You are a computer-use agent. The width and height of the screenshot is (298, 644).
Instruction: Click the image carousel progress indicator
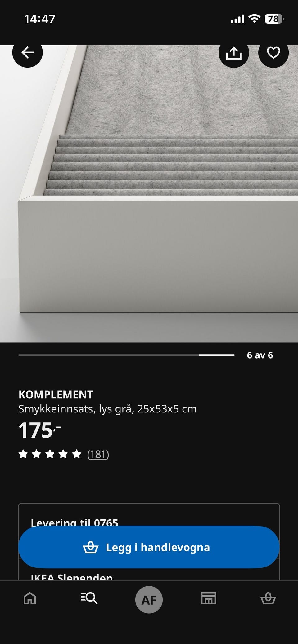(x=126, y=355)
